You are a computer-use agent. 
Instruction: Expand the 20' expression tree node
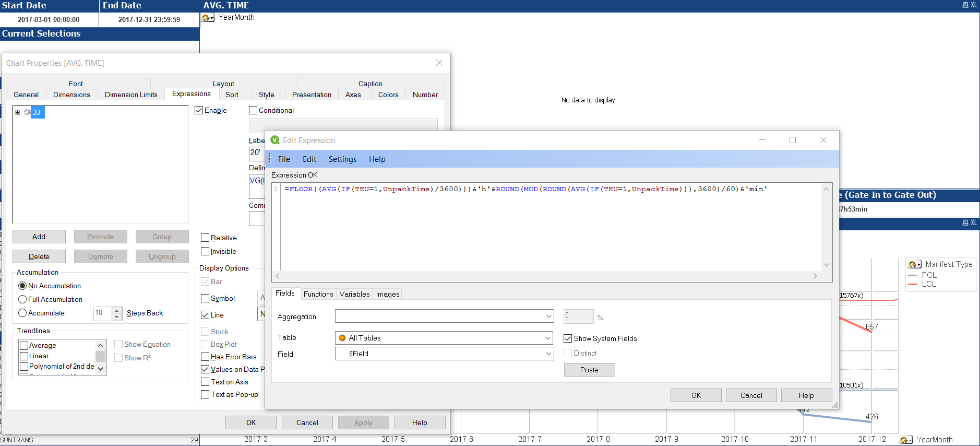17,112
